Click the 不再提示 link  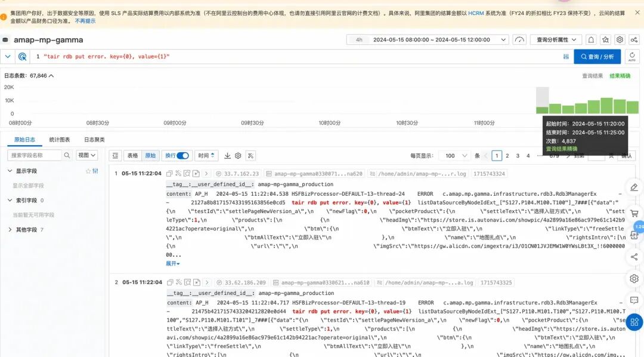click(x=85, y=21)
